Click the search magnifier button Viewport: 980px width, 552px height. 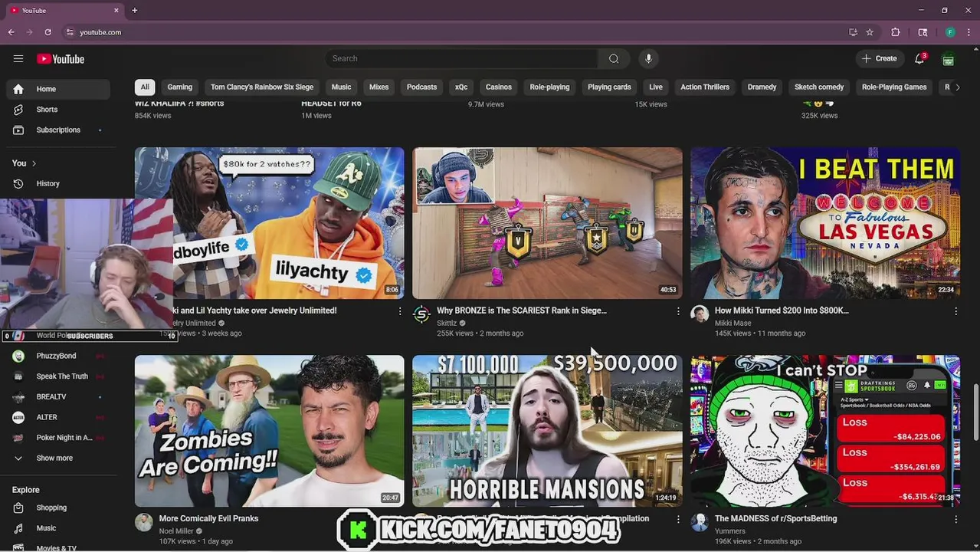coord(614,58)
